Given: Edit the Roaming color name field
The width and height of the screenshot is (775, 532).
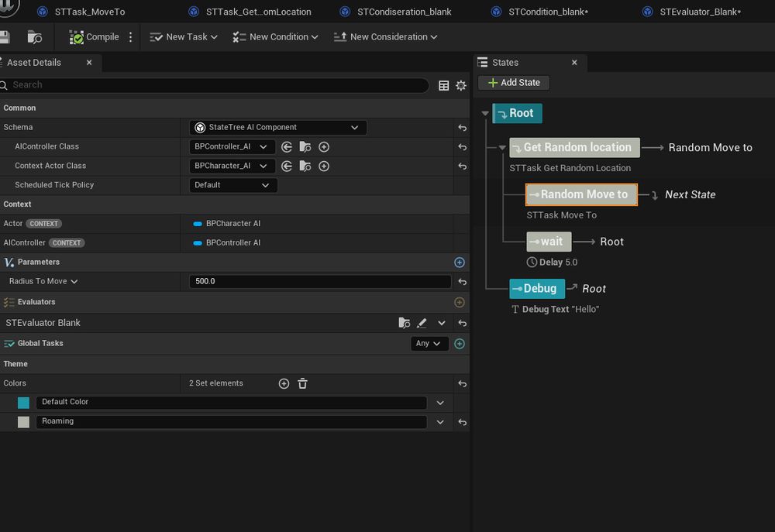Looking at the screenshot, I should click(231, 421).
